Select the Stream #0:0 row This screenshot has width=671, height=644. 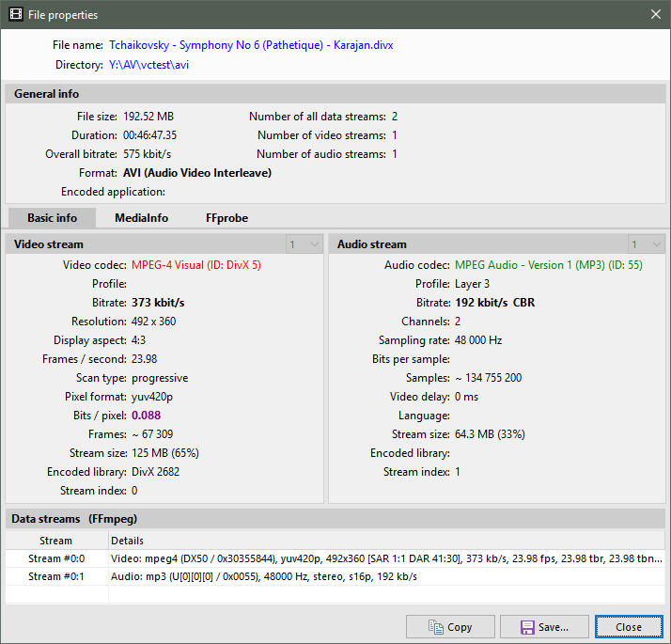[x=335, y=558]
